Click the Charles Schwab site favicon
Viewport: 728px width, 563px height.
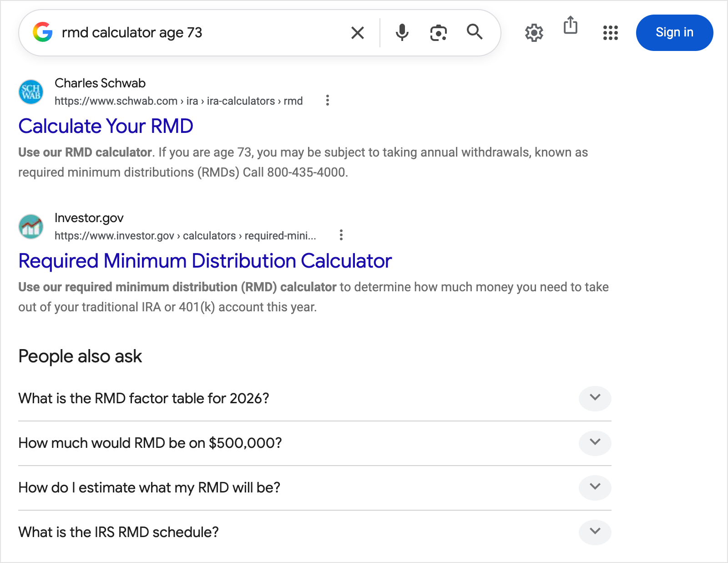[31, 91]
